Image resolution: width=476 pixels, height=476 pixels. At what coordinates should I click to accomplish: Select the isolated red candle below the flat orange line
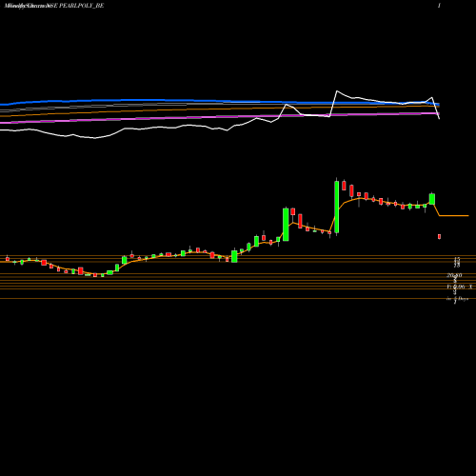point(439,236)
